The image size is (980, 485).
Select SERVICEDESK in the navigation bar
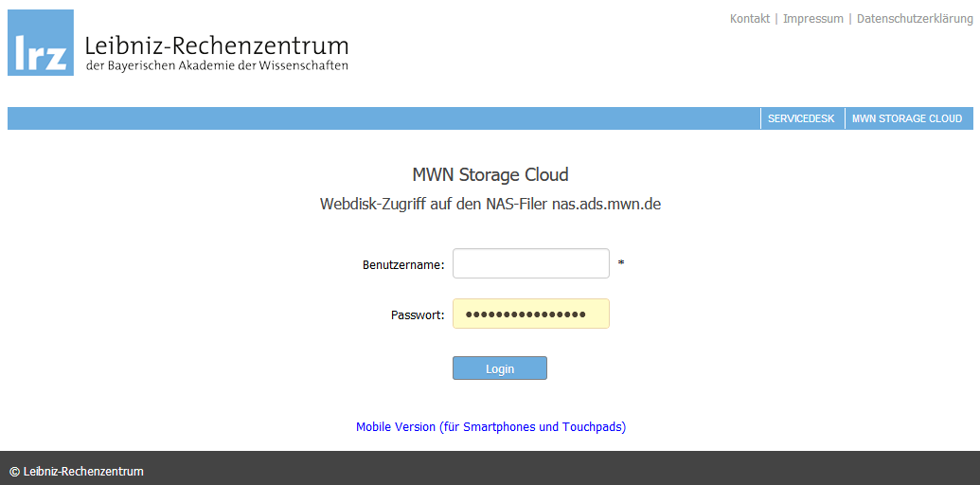pos(801,118)
